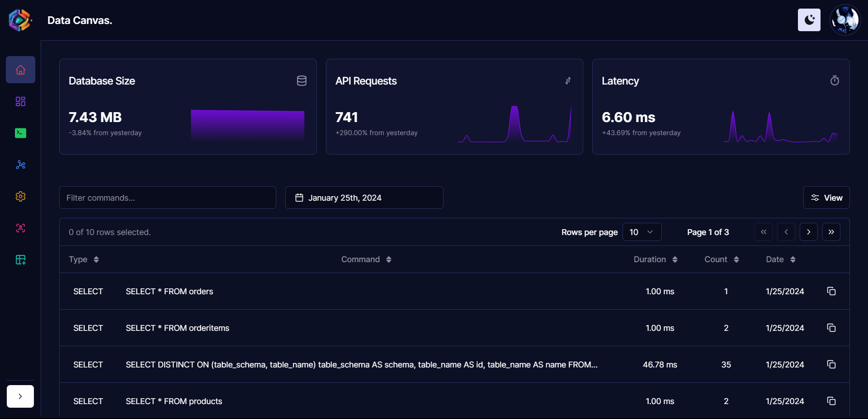
Task: Click the 'Data Canvas.' title
Action: (80, 20)
